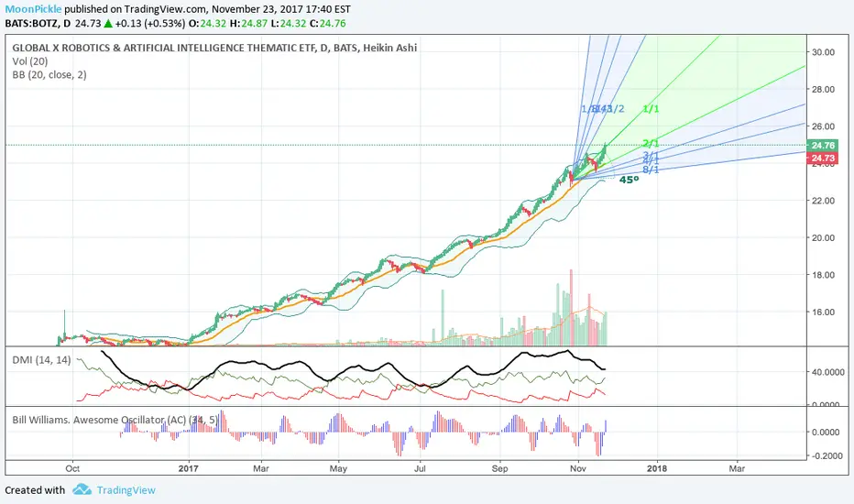This screenshot has width=854, height=504.
Task: Click the H:24.87 high value
Action: pyautogui.click(x=248, y=24)
